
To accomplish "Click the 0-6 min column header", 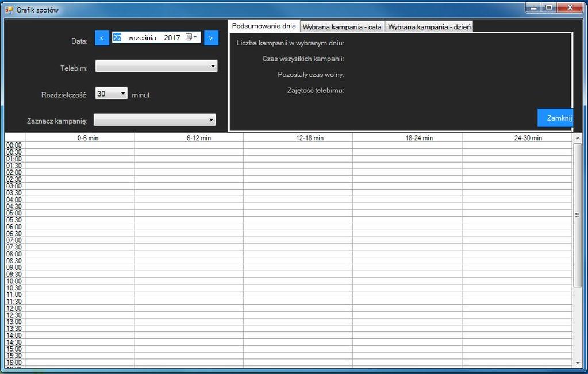I will (80, 137).
